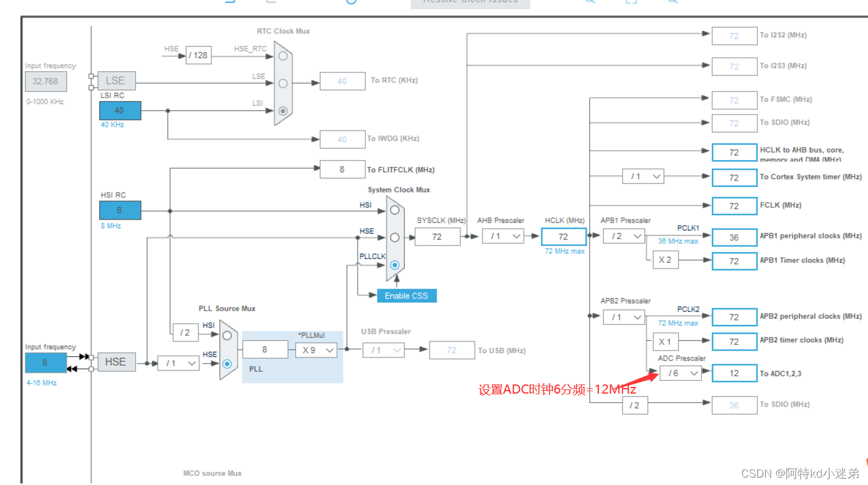Click the /128 HSE divider box
The width and height of the screenshot is (868, 485).
[198, 55]
